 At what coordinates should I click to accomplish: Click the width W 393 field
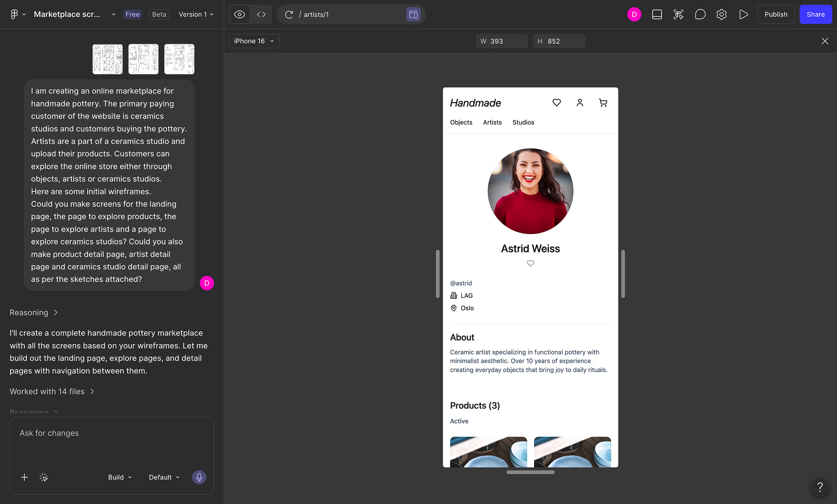click(502, 41)
